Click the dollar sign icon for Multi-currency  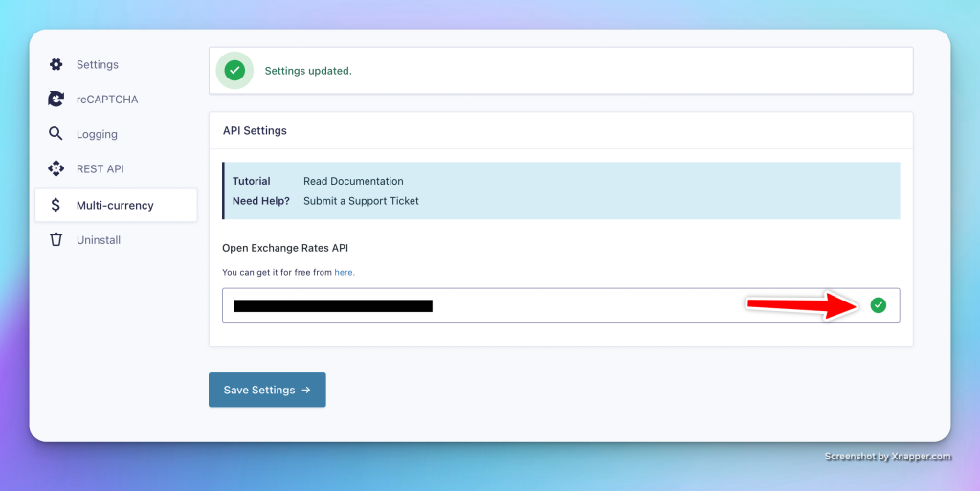56,205
